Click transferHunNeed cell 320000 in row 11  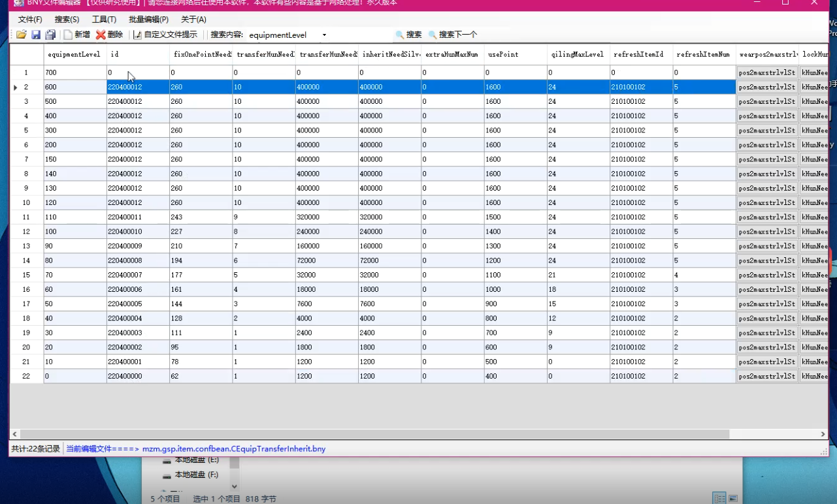click(327, 217)
